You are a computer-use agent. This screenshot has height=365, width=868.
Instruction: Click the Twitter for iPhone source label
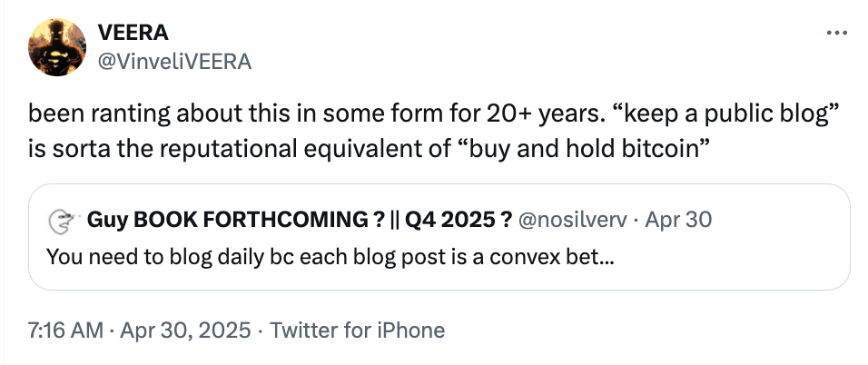pyautogui.click(x=360, y=330)
